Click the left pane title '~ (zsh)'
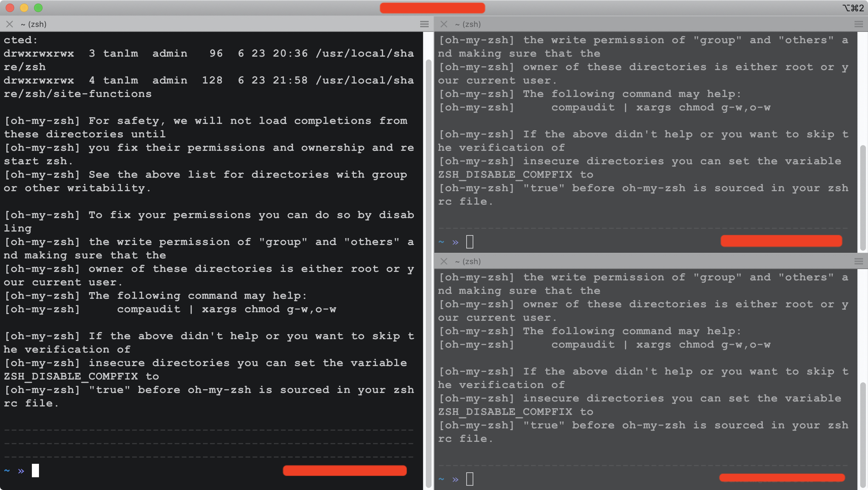Viewport: 868px width, 490px height. coord(34,24)
